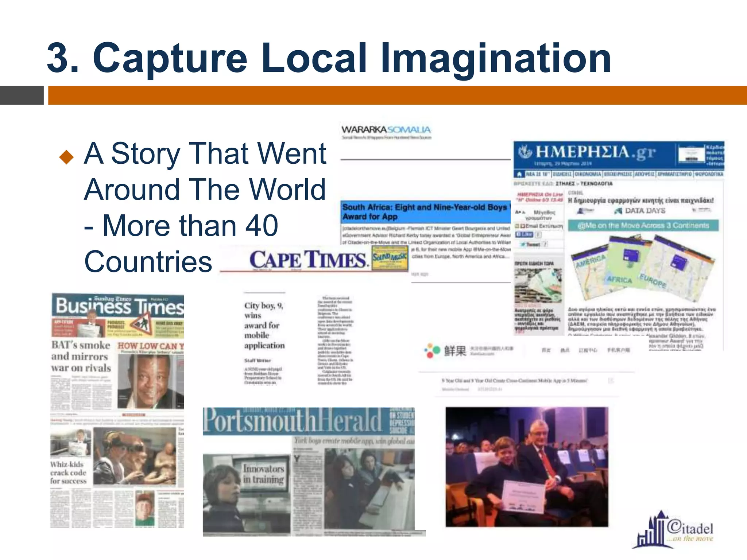Select the '@Me on the Move Across 3 Continents' banner

[643, 225]
